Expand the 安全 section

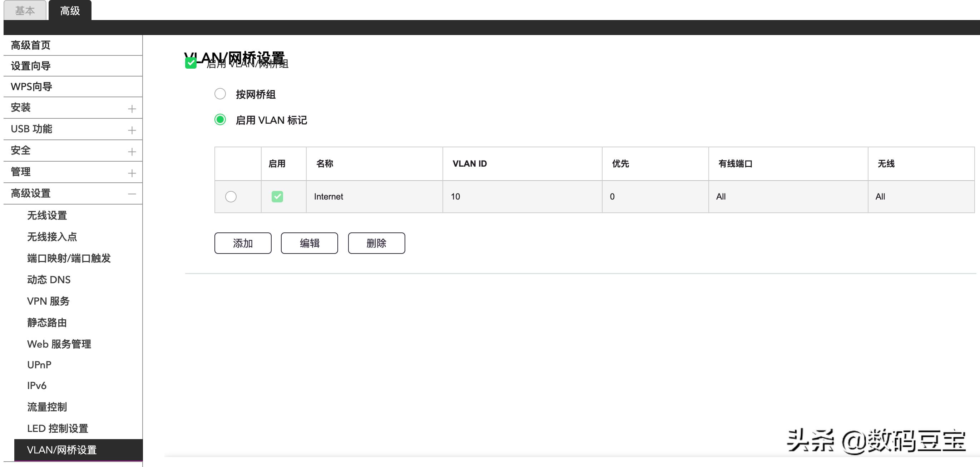coord(131,150)
